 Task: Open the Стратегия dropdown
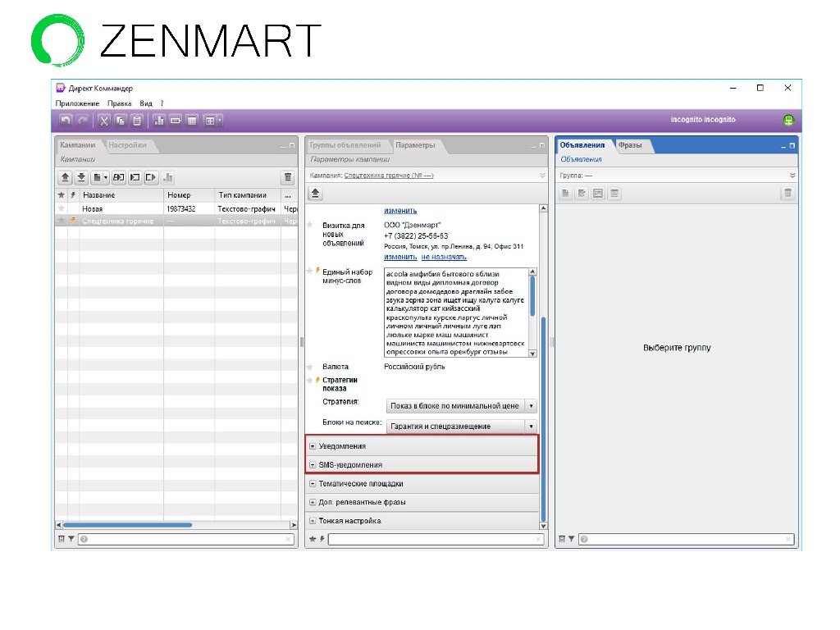click(x=461, y=405)
